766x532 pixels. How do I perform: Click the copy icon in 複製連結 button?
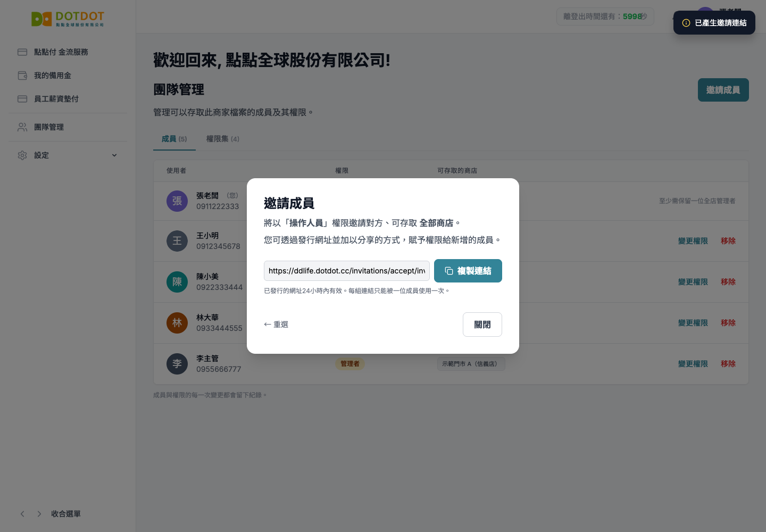coord(449,271)
